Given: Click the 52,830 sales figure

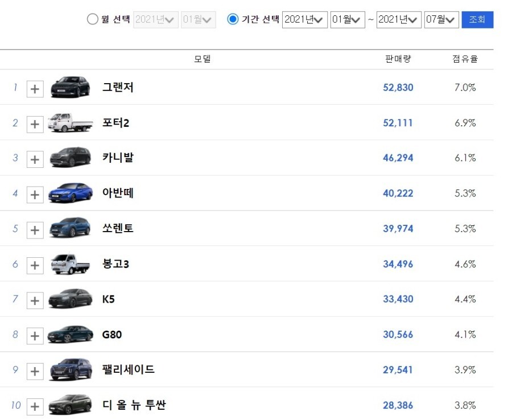Looking at the screenshot, I should pyautogui.click(x=398, y=88).
